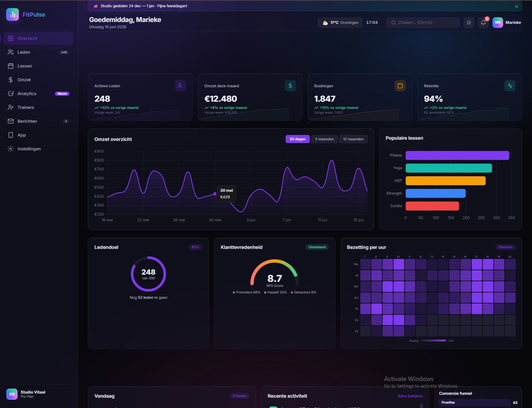
Task: Click the Ledendoel progress ring
Action: pyautogui.click(x=148, y=274)
